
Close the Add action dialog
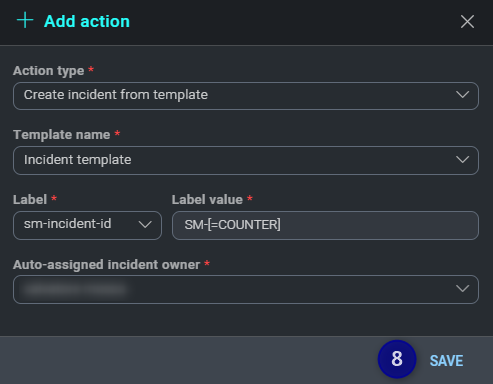[x=467, y=22]
